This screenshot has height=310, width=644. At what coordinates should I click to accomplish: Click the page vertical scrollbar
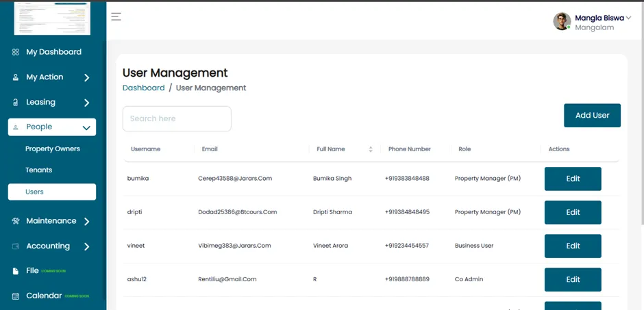pyautogui.click(x=642, y=113)
